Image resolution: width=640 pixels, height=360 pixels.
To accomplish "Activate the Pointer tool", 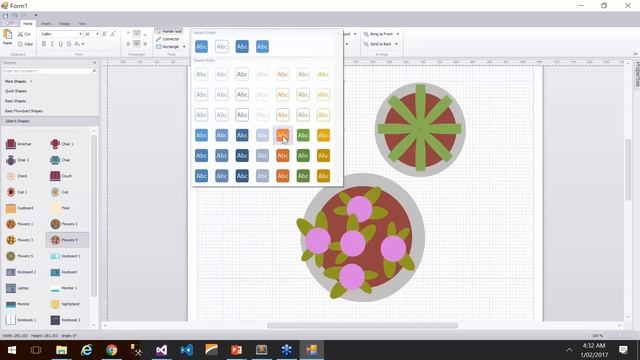I will click(x=169, y=31).
